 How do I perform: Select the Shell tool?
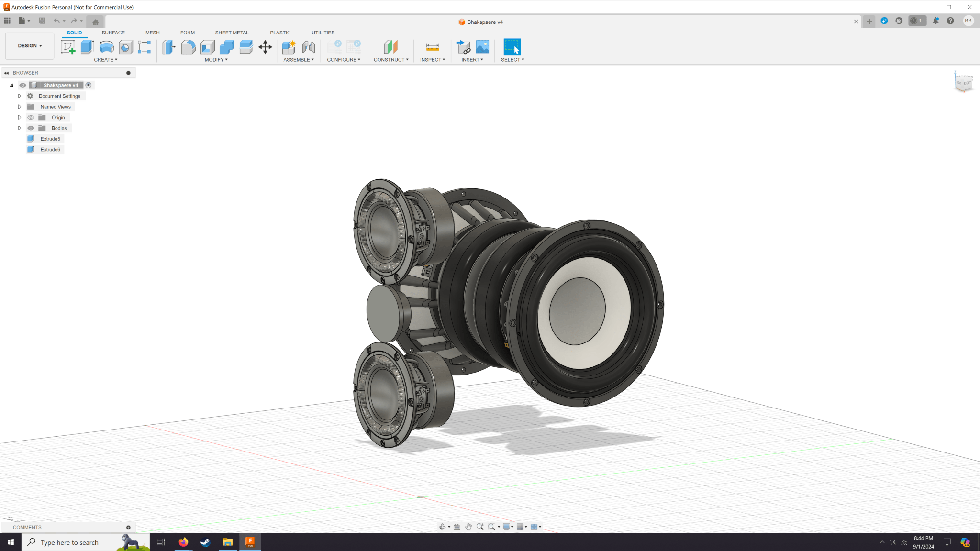207,47
